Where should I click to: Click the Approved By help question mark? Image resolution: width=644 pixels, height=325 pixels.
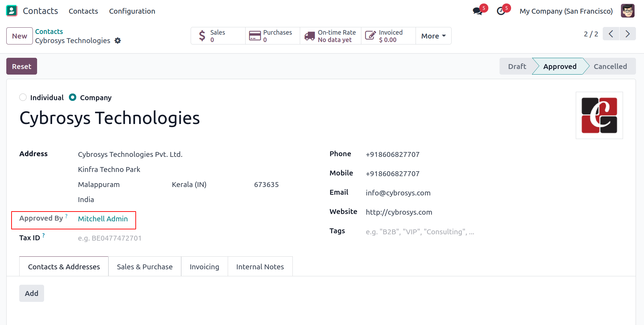66,216
